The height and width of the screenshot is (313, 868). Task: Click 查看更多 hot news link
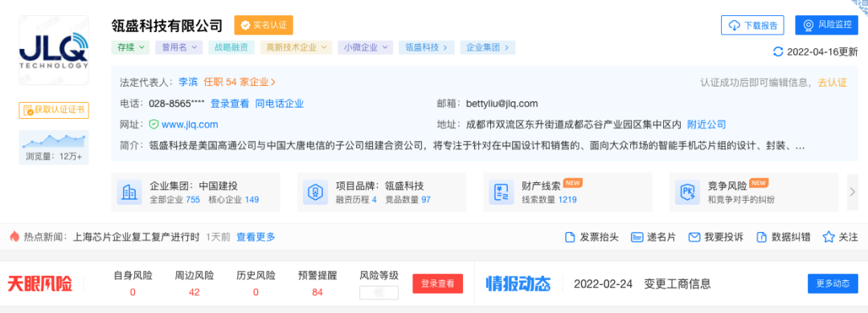(x=256, y=237)
